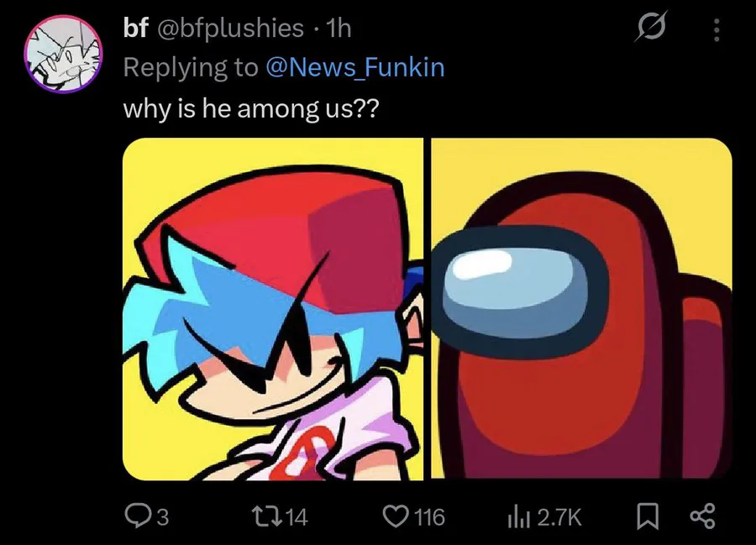Open the @News_Funkin mention

(354, 67)
